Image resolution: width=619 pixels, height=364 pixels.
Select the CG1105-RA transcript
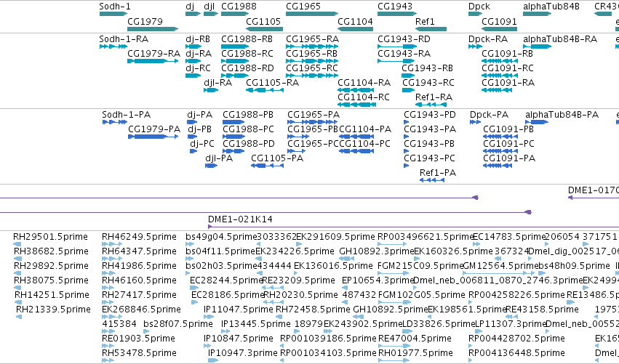tap(265, 90)
